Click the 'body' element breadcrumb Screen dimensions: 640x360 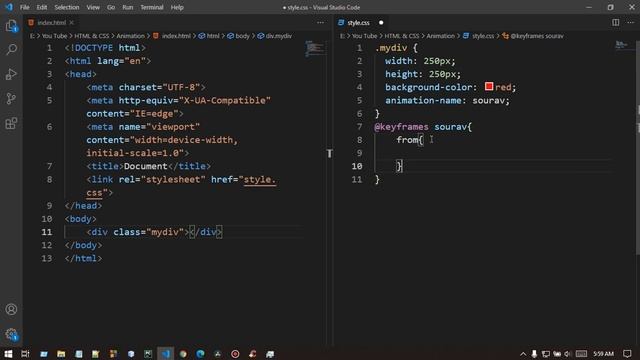[x=242, y=36]
